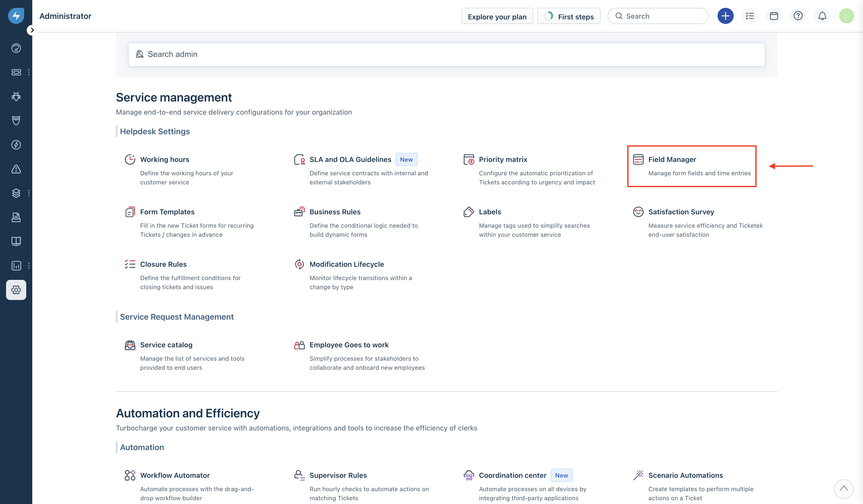Open the bug problems icon in sidebar

16,96
